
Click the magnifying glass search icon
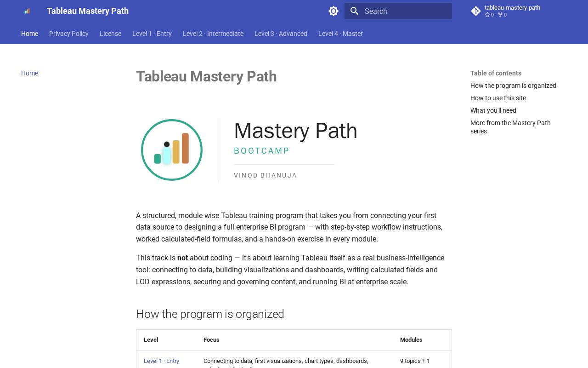point(354,11)
